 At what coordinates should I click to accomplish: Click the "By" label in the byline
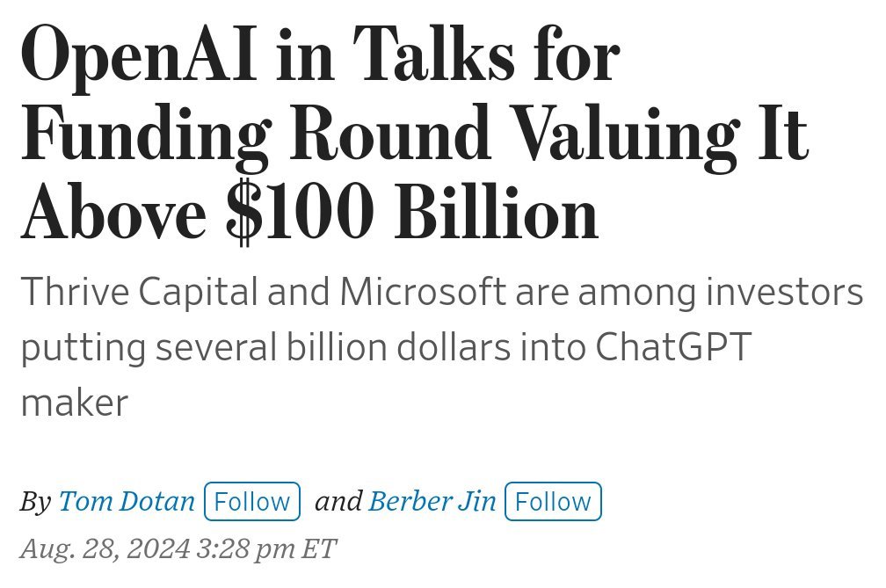pos(35,502)
